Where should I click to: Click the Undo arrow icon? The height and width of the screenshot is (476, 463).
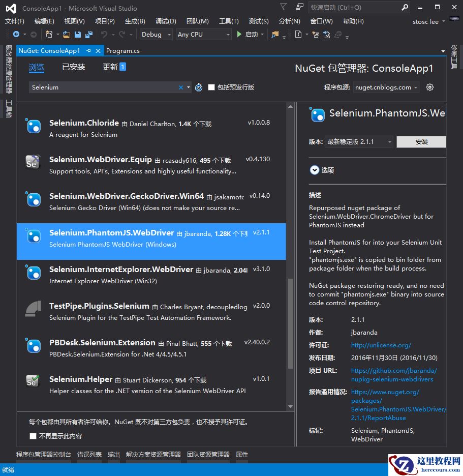pyautogui.click(x=104, y=35)
